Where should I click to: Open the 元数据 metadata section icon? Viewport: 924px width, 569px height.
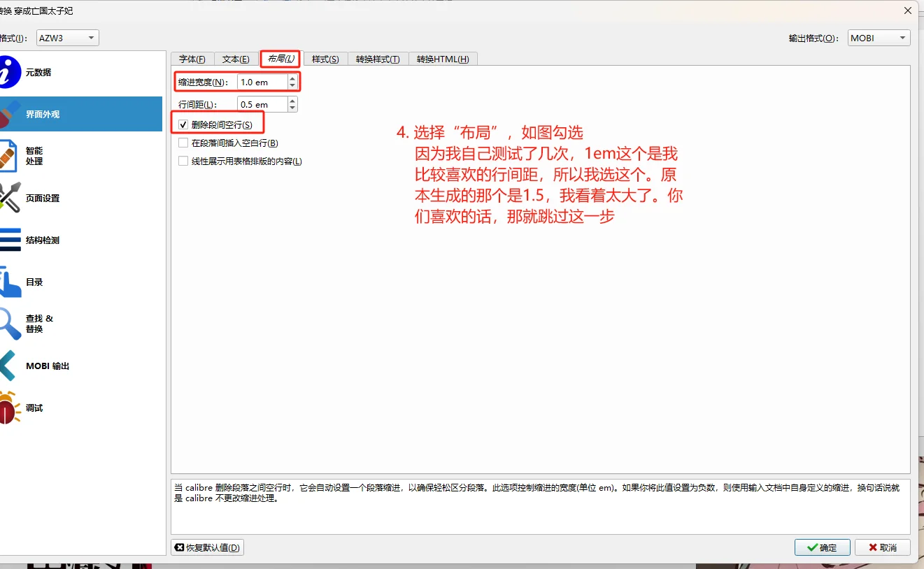pyautogui.click(x=9, y=72)
